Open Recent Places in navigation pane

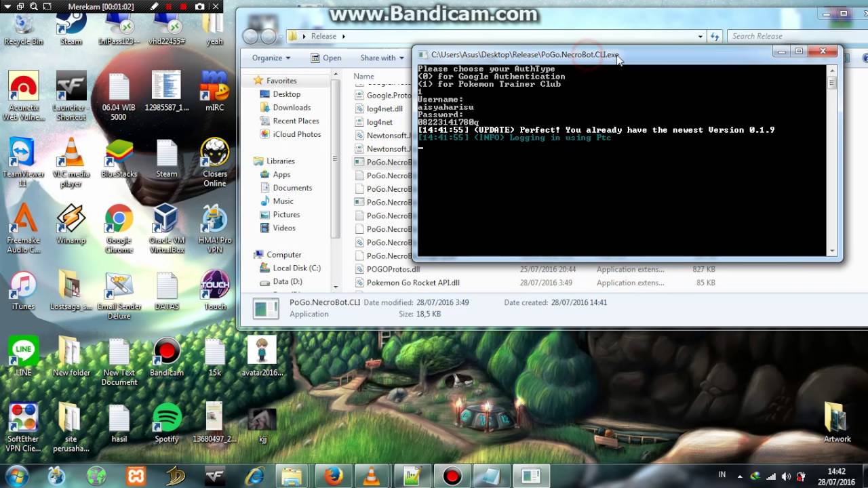(289, 121)
